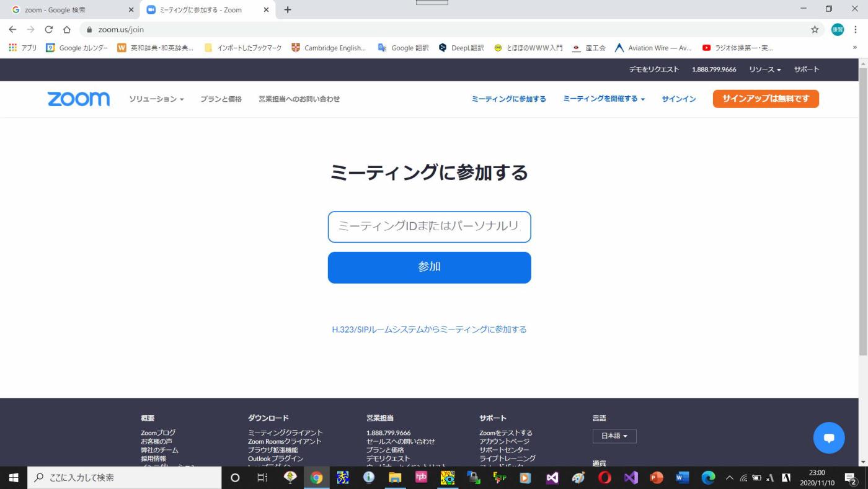Close the Zoom join meeting tab
This screenshot has height=489, width=868.
(x=266, y=10)
